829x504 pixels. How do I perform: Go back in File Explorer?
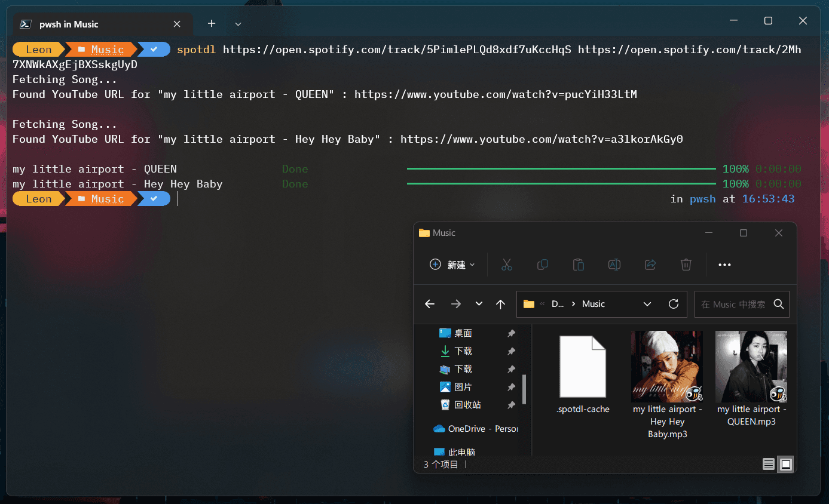coord(429,304)
